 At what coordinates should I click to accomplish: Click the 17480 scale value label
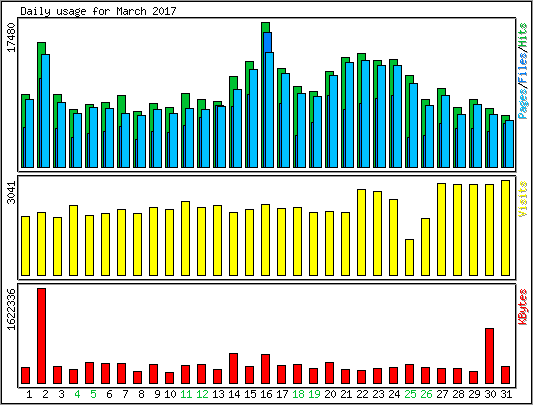(11, 37)
